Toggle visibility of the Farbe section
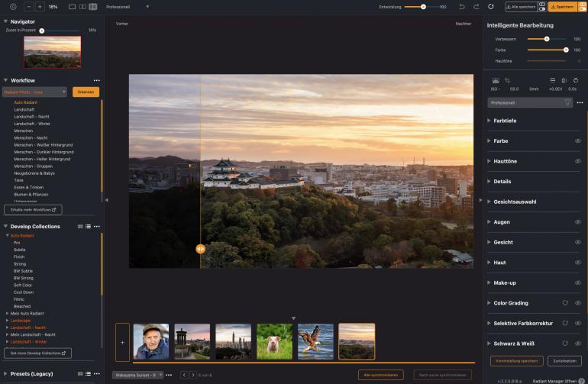The width and height of the screenshot is (588, 384). coord(577,141)
